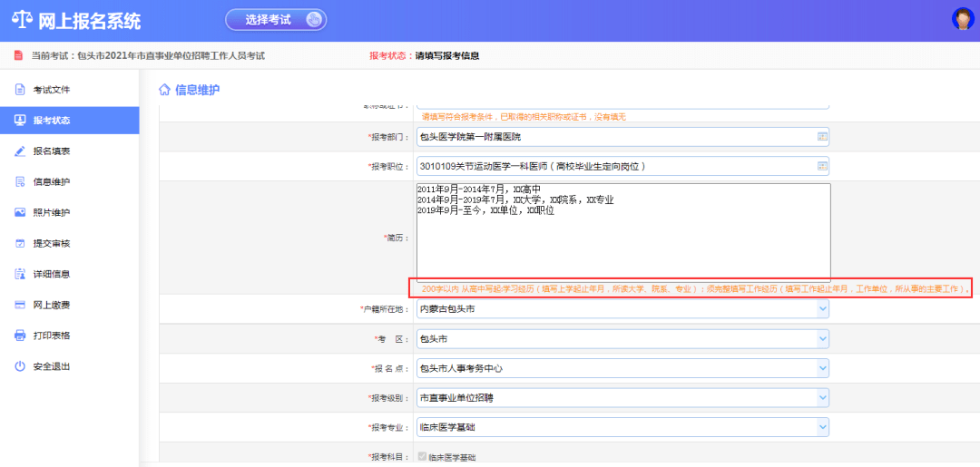Viewport: 980px width, 467px height.
Task: Click the red document icon beside 当前考试
Action: pos(19,55)
